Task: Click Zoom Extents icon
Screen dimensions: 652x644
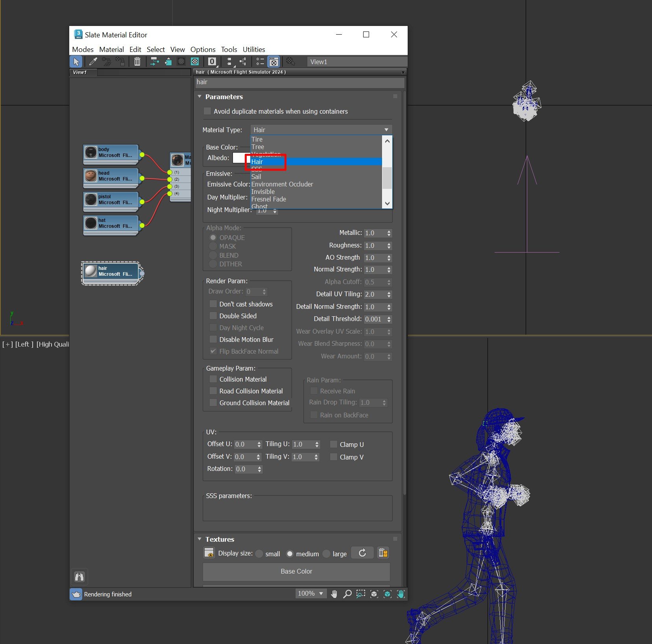Action: 374,594
